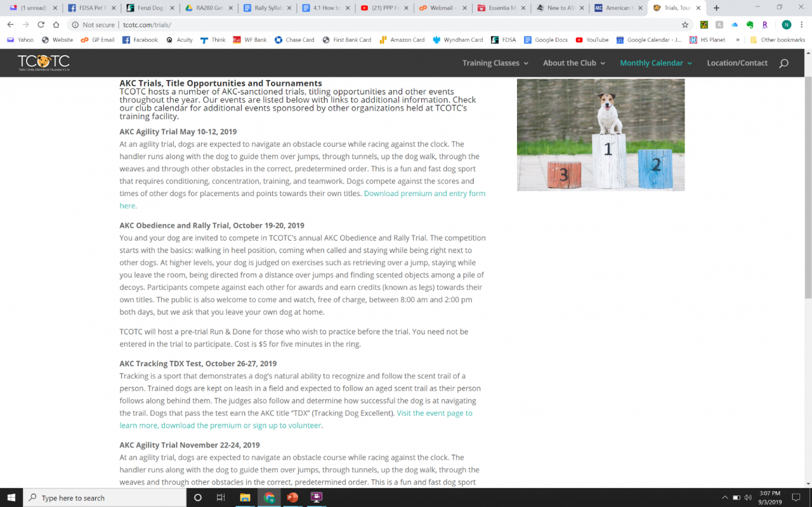Viewport: 812px width, 507px height.
Task: Click Download premium and entry form link
Action: click(424, 194)
